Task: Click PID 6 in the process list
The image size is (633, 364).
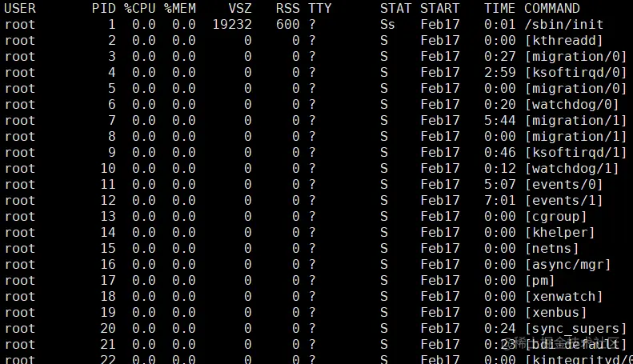Action: (x=112, y=105)
